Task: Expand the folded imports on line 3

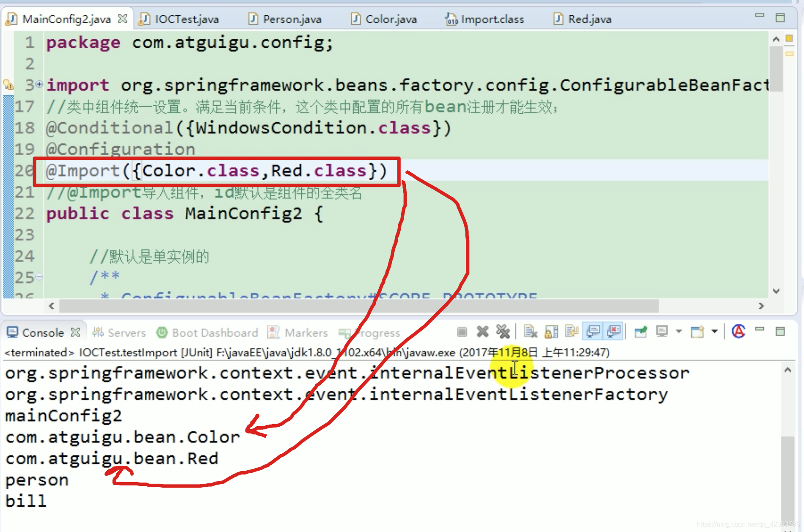Action: 39,84
